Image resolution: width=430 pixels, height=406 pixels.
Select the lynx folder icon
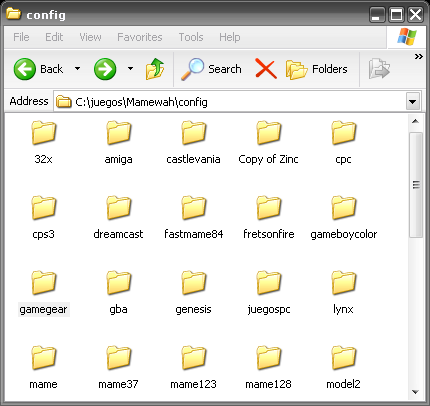coord(344,283)
